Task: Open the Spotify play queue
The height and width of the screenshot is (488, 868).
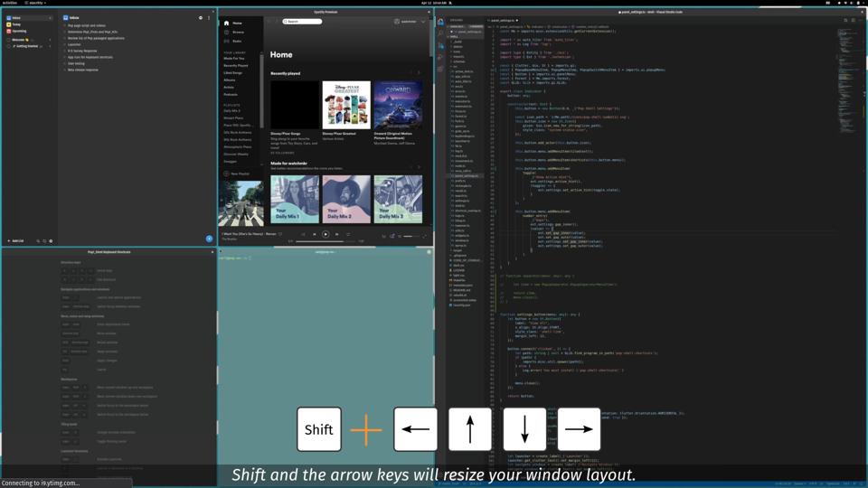Action: pos(383,236)
